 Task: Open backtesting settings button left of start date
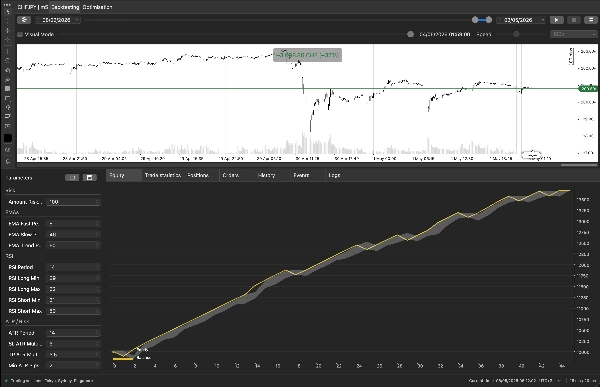(24, 20)
